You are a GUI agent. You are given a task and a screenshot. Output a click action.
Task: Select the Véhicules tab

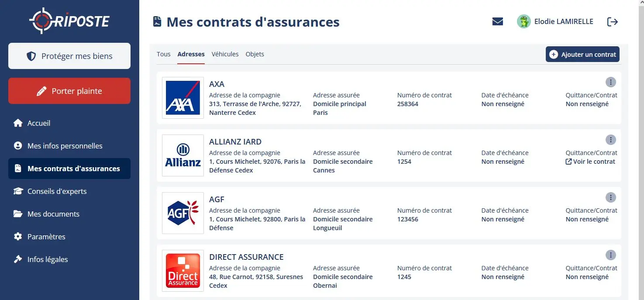pyautogui.click(x=225, y=54)
